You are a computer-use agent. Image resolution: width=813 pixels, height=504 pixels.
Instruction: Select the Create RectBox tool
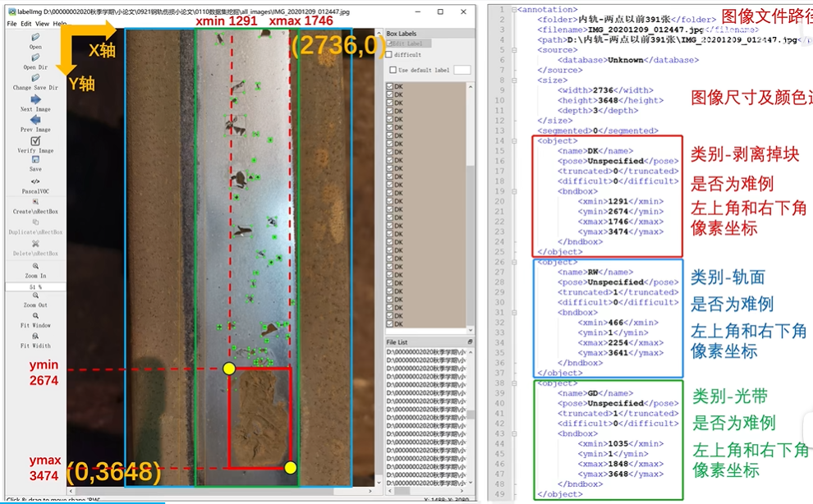click(x=35, y=202)
